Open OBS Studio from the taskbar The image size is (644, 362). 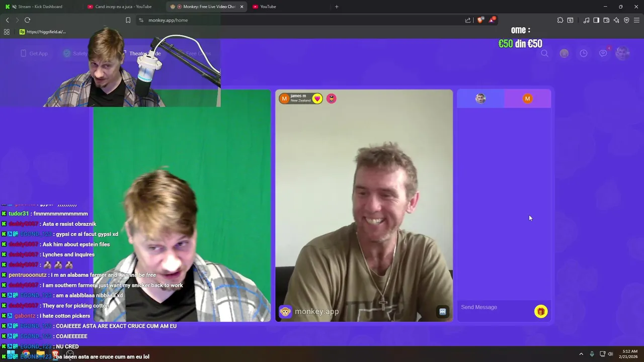click(70, 353)
